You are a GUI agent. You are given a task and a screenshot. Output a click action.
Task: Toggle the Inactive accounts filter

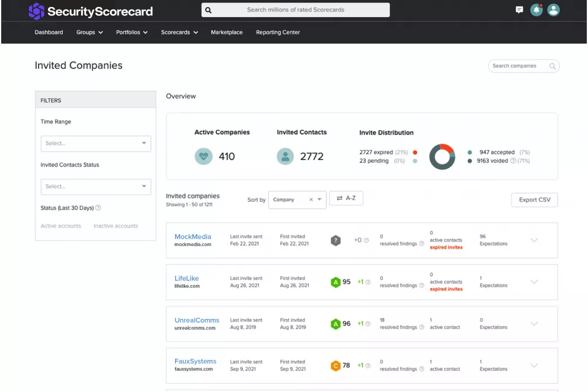tap(115, 225)
